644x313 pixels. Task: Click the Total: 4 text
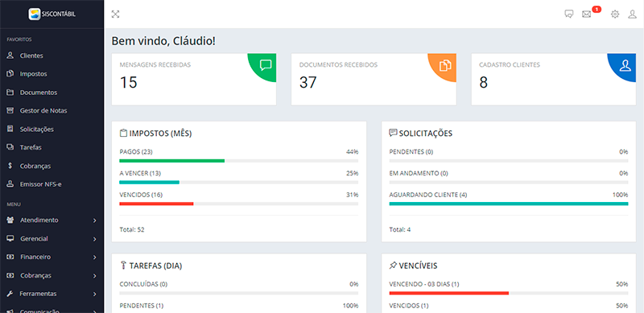pyautogui.click(x=400, y=229)
